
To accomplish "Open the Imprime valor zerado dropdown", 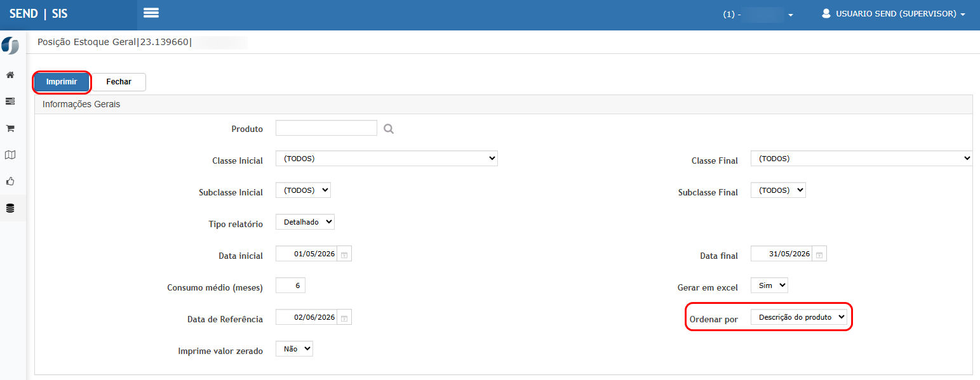I will 294,349.
